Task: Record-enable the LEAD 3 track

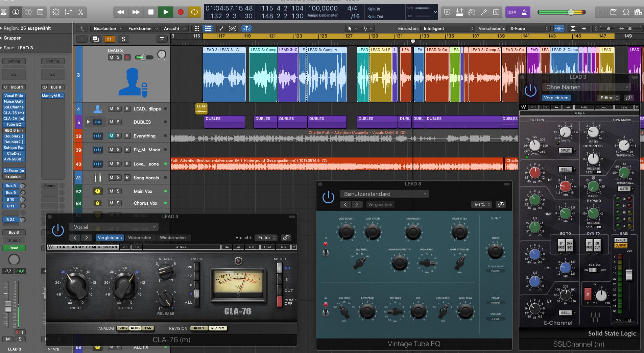Action: (x=127, y=57)
